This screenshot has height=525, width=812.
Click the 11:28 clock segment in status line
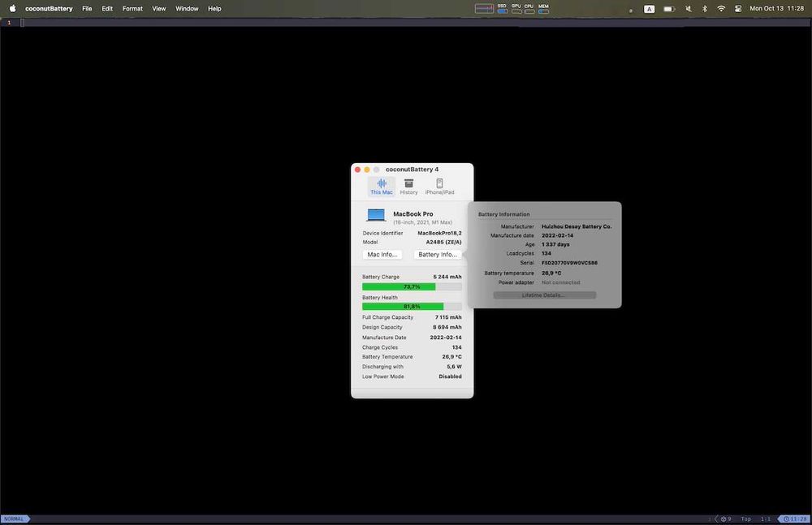(x=794, y=519)
